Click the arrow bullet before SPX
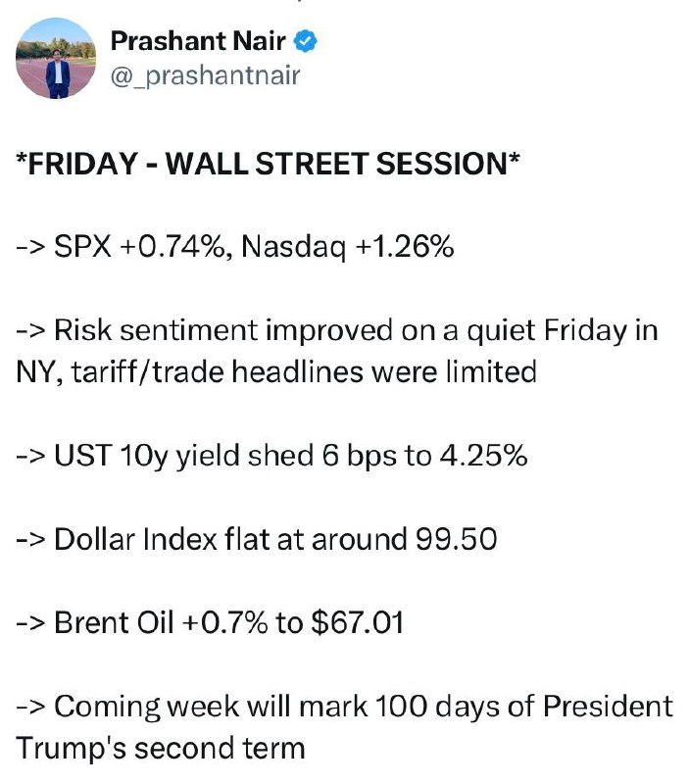This screenshot has height=784, width=689. [x=31, y=248]
